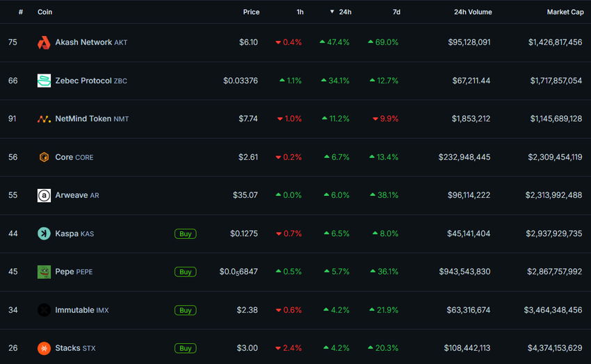
Task: Open the Core coin page
Action: [x=74, y=157]
